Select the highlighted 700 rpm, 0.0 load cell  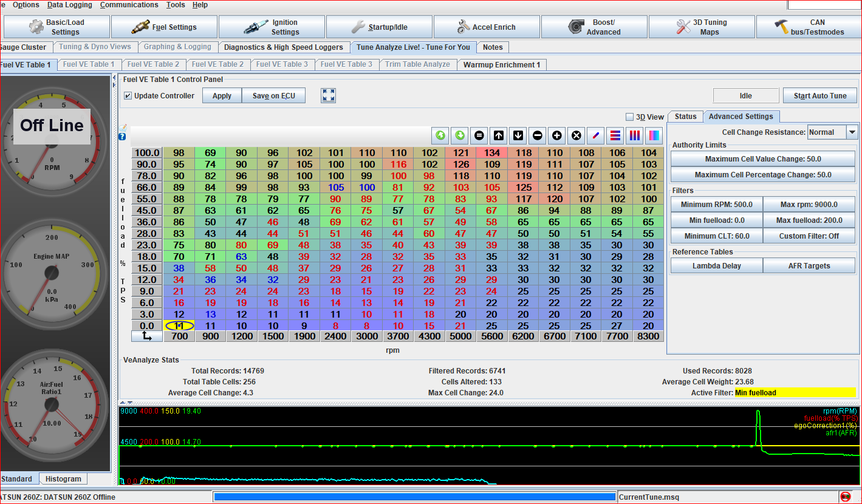point(179,326)
